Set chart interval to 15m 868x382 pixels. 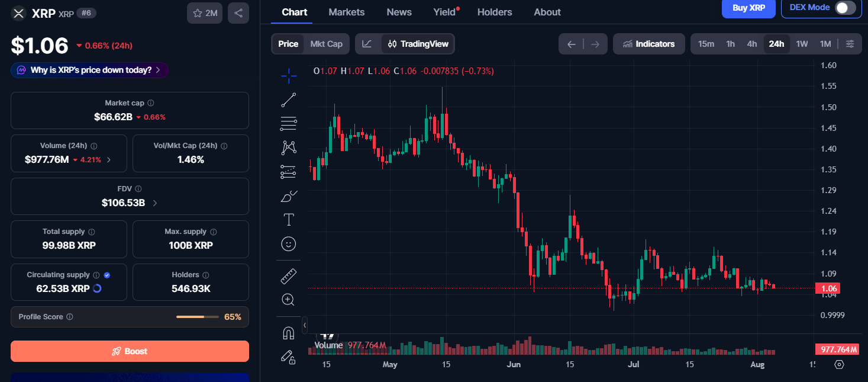706,44
